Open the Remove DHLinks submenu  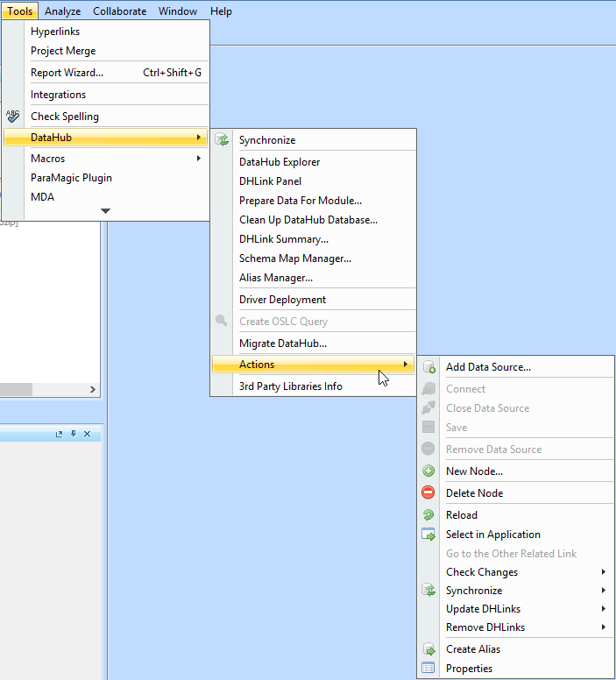point(604,627)
